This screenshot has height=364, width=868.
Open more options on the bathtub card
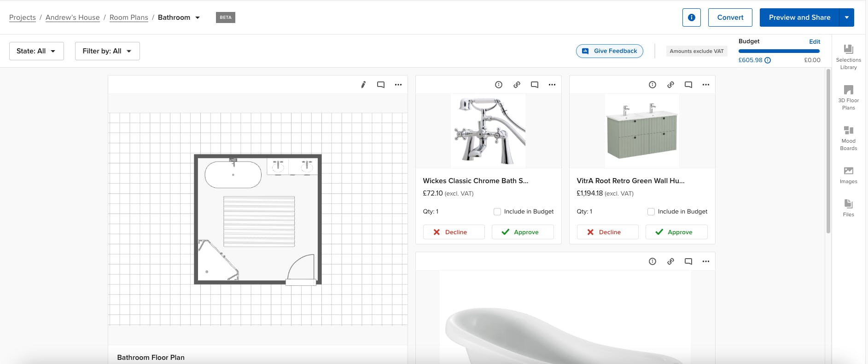point(706,261)
